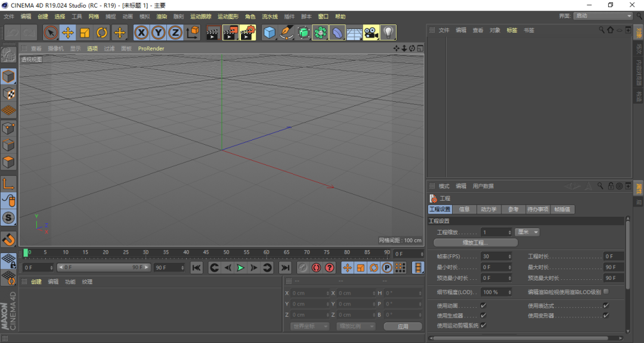Click the 缩放工程... button
The image size is (644, 343).
(475, 243)
